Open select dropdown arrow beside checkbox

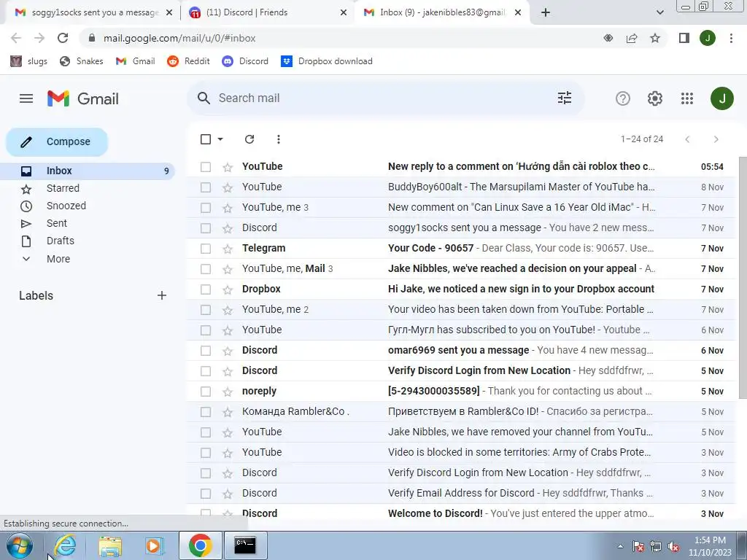pos(220,139)
